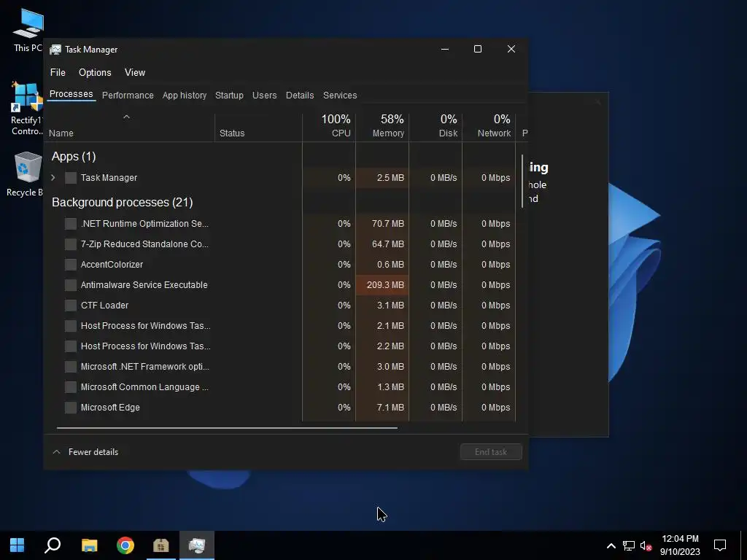This screenshot has height=560, width=747.
Task: Switch to the Services tab
Action: pos(340,96)
